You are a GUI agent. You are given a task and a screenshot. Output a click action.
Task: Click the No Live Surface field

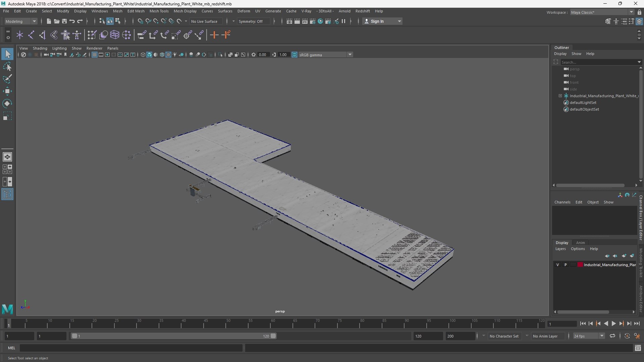206,21
